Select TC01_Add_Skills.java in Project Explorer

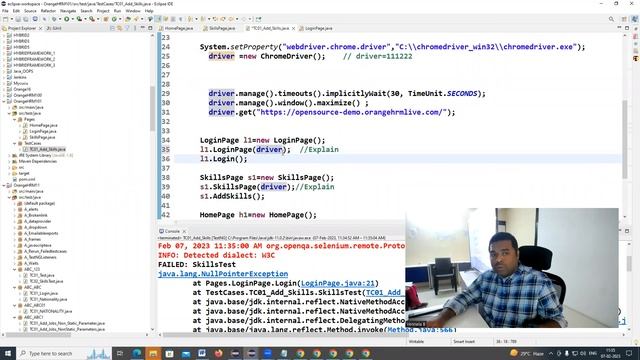tap(47, 149)
